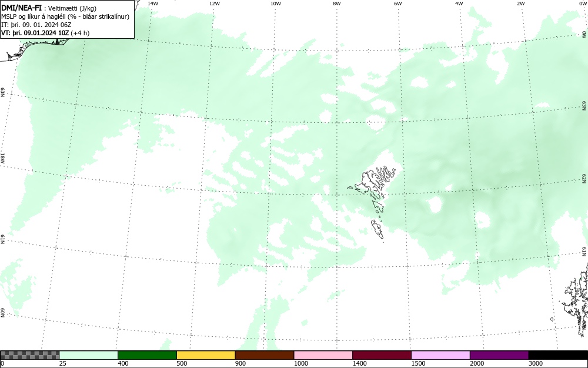Click the legend value 900

point(240,363)
